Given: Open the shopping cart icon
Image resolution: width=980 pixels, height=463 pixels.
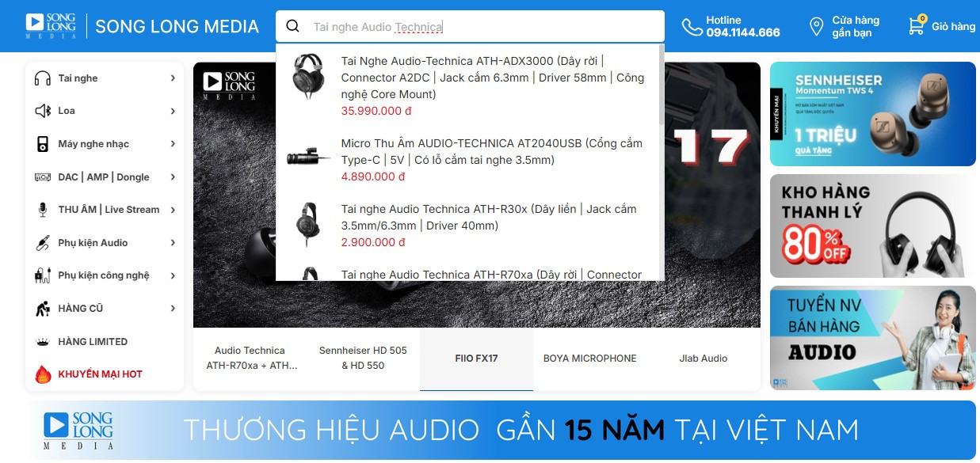Looking at the screenshot, I should click(x=917, y=25).
